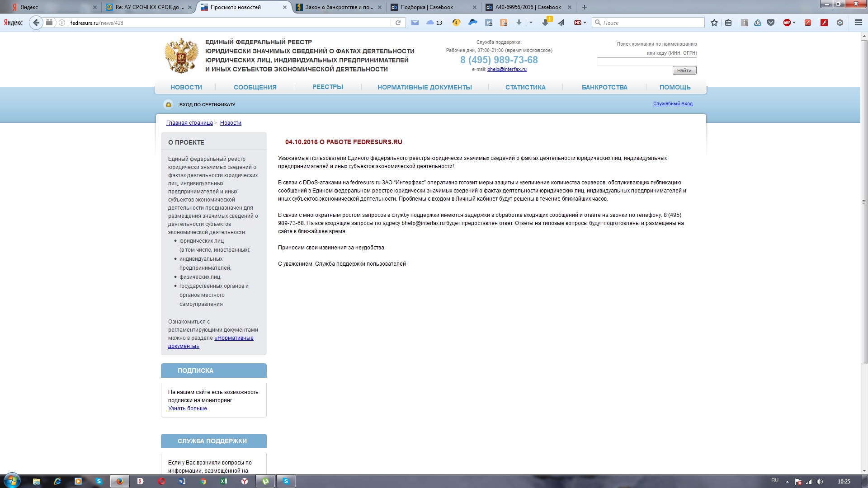The image size is (868, 488).
Task: Open Firefox hamburger menu
Action: tap(858, 23)
